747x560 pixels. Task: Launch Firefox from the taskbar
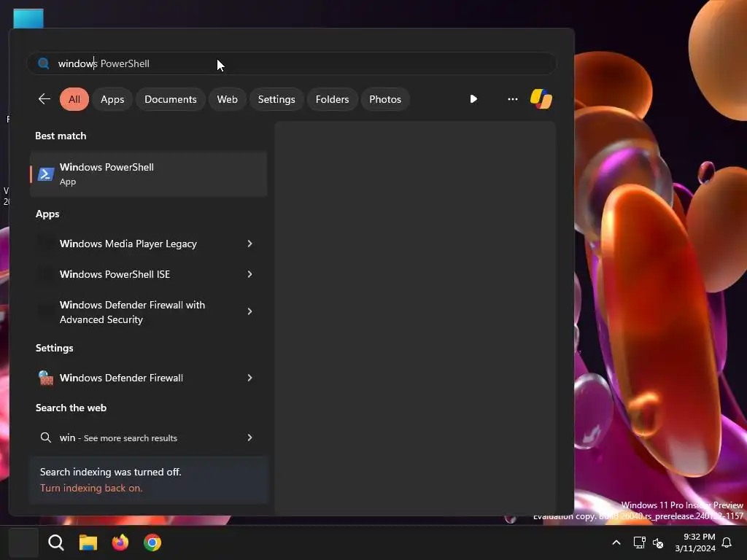[x=120, y=542]
